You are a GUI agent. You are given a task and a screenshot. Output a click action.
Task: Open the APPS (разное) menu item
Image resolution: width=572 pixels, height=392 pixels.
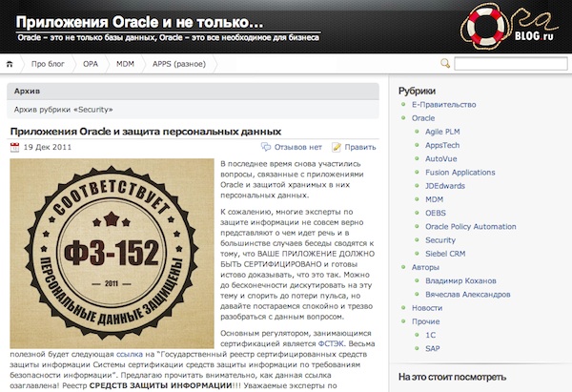[179, 64]
